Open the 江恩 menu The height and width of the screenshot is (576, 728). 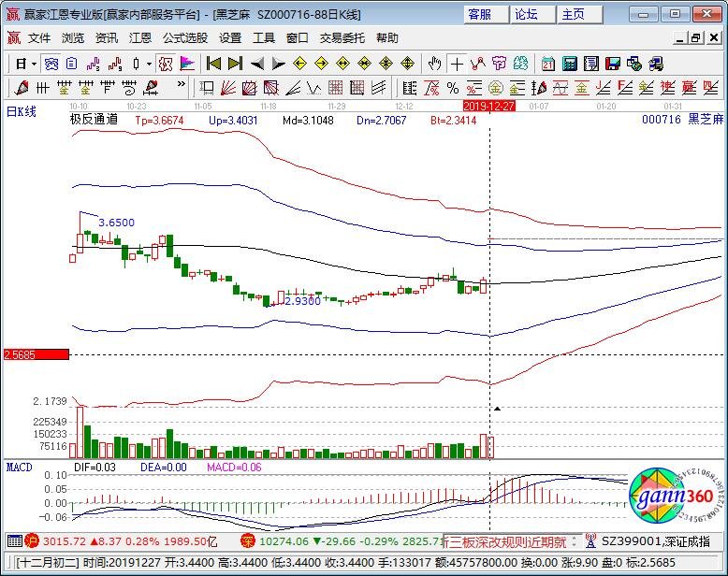click(140, 38)
